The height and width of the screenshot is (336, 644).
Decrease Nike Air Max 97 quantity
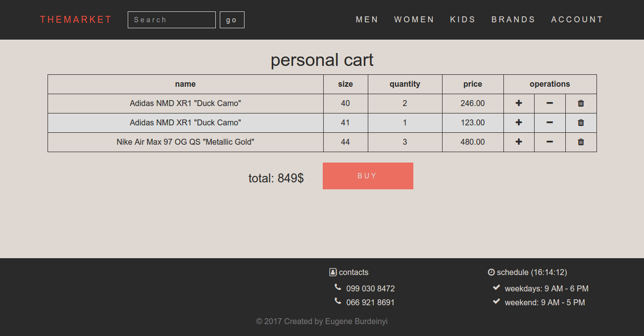point(549,142)
